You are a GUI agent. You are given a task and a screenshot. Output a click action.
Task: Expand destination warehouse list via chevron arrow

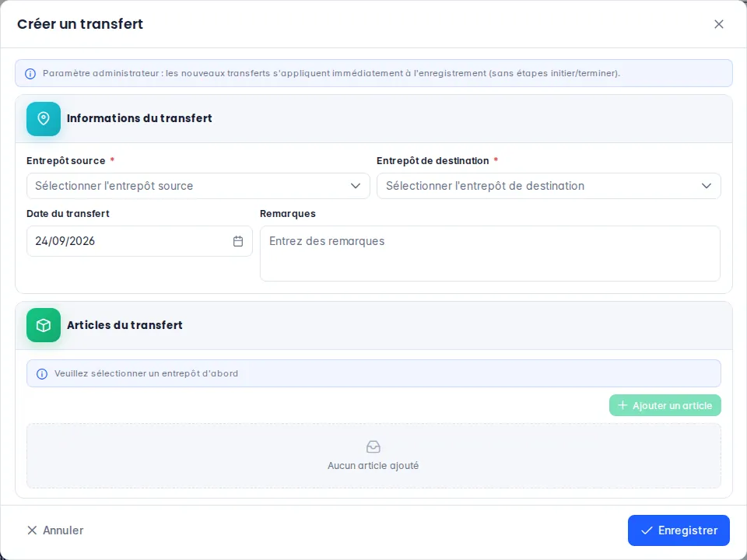(706, 186)
